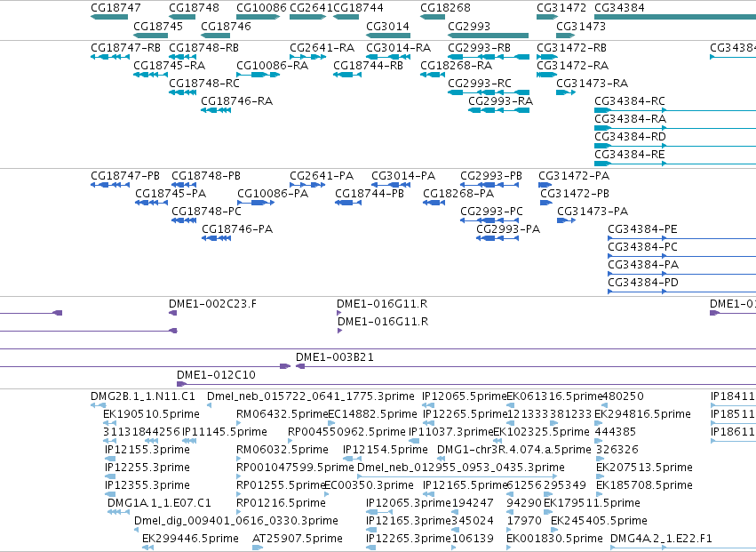Screen dimensions: 756x552
Task: Open the Dmel_neb_012955_0953_0435.3prime label
Action: coord(461,468)
